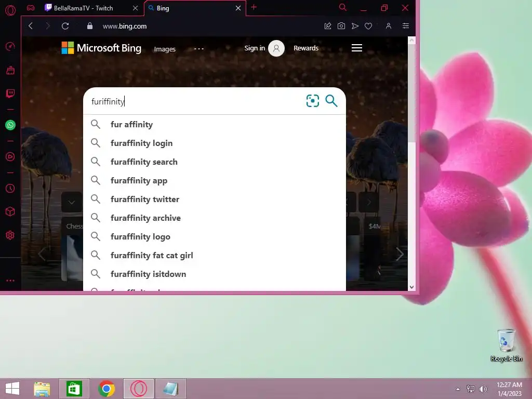Select suggestion "fur affinity"
The image size is (532, 399).
pyautogui.click(x=215, y=125)
